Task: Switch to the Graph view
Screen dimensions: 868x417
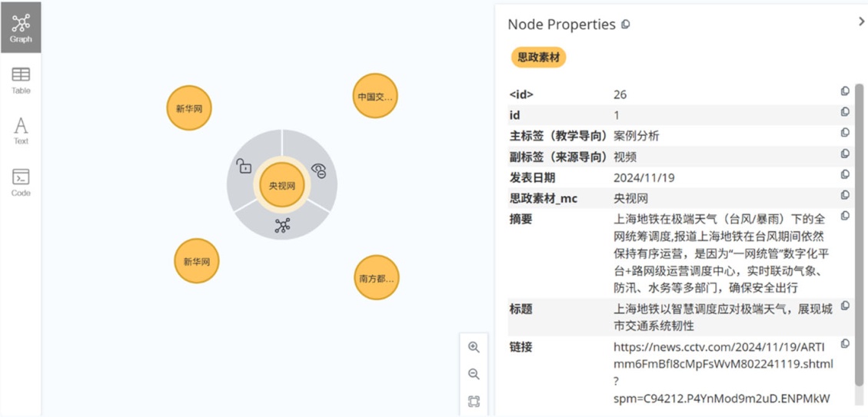Action: click(x=21, y=28)
